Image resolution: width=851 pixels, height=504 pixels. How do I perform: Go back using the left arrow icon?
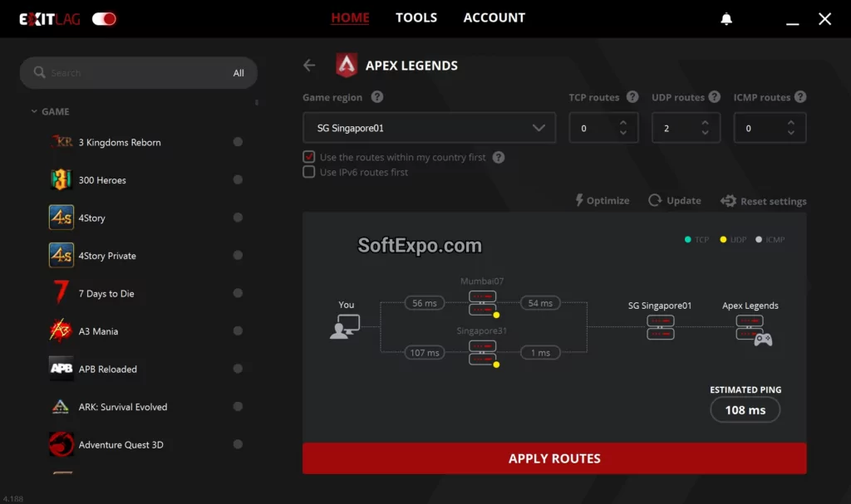[309, 65]
